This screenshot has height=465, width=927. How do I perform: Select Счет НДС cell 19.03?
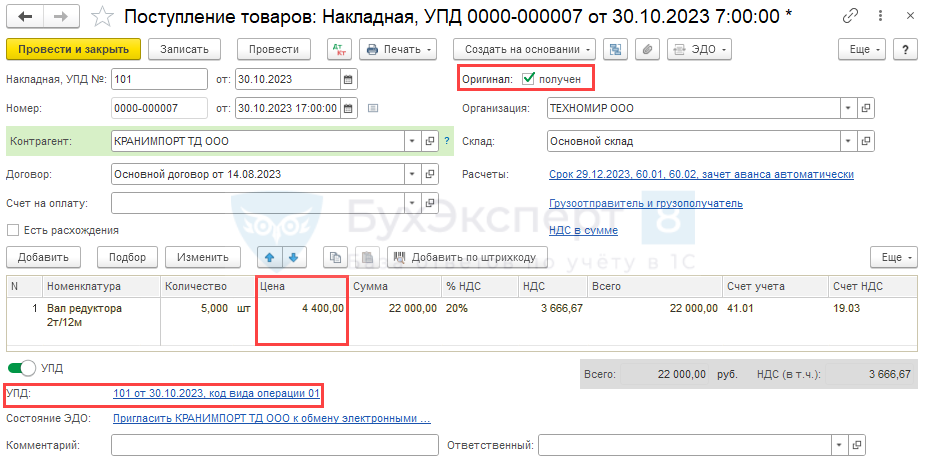coord(873,321)
